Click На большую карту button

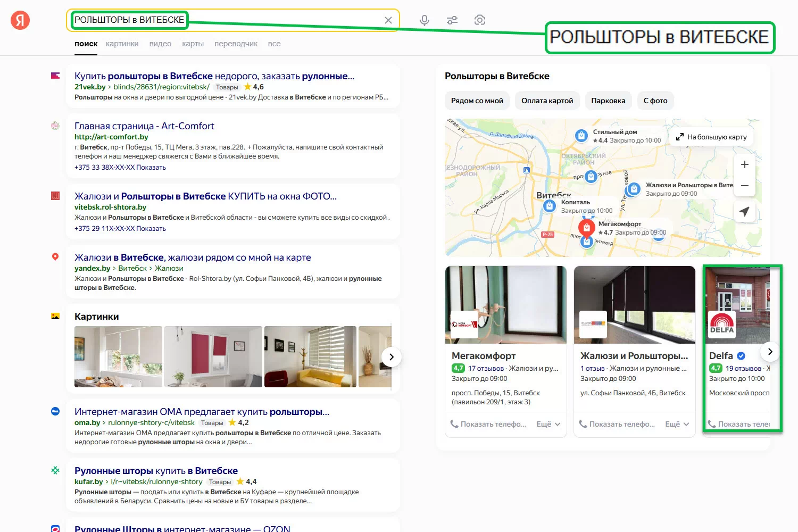(711, 137)
